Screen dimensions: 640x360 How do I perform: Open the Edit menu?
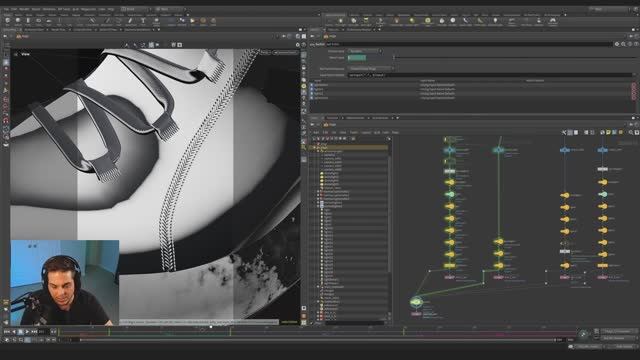tap(14, 9)
